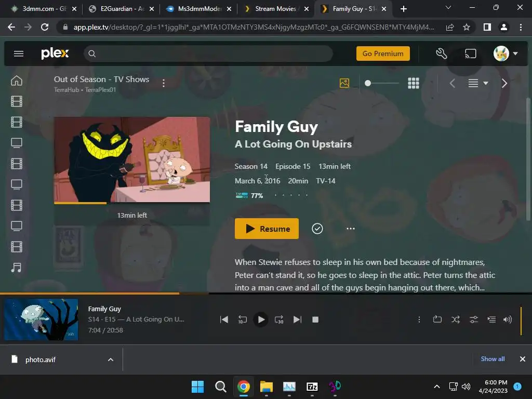The width and height of the screenshot is (532, 399).
Task: Go to Home in the sidebar
Action: point(17,81)
